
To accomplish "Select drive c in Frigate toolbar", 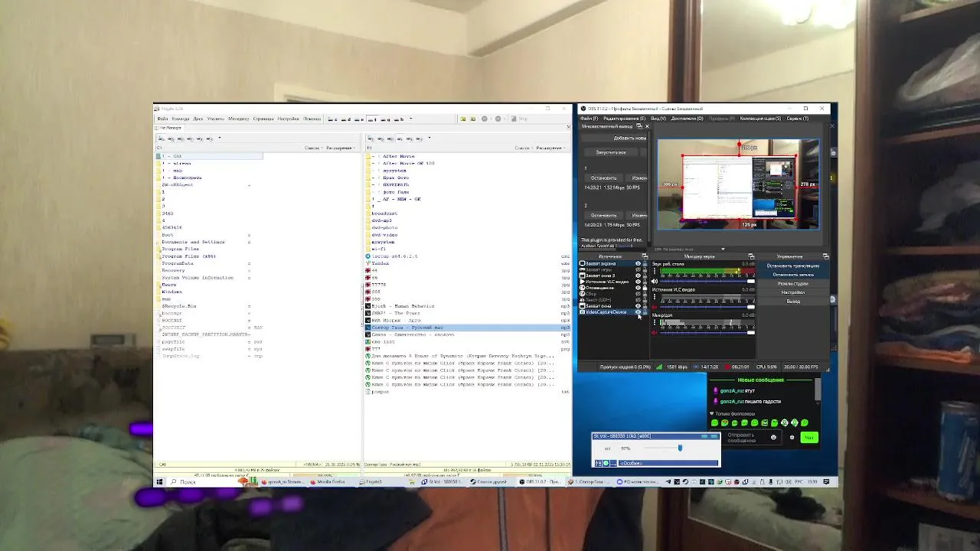I will pos(332,119).
